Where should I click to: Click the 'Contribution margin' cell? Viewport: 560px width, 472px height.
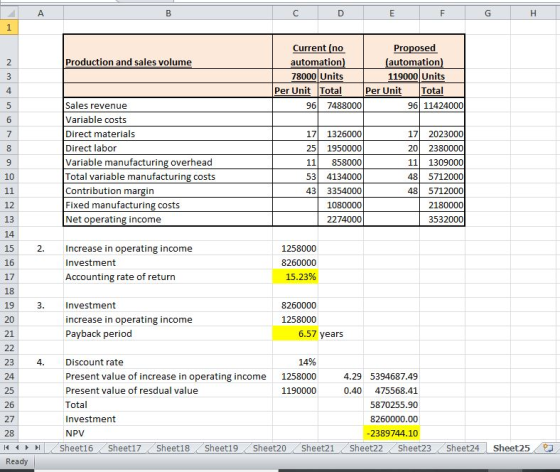168,191
